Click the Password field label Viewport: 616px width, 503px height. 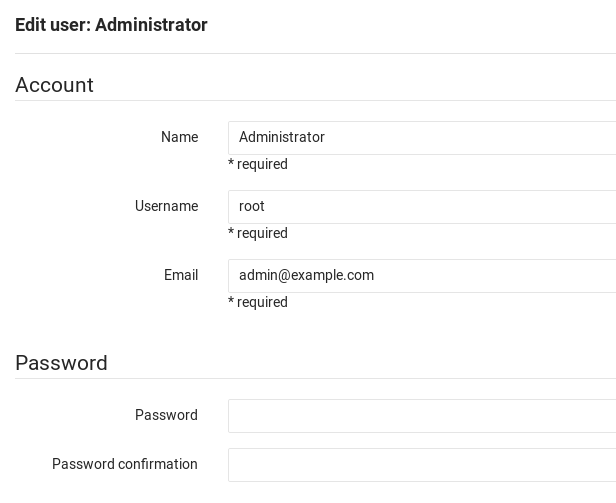(166, 415)
